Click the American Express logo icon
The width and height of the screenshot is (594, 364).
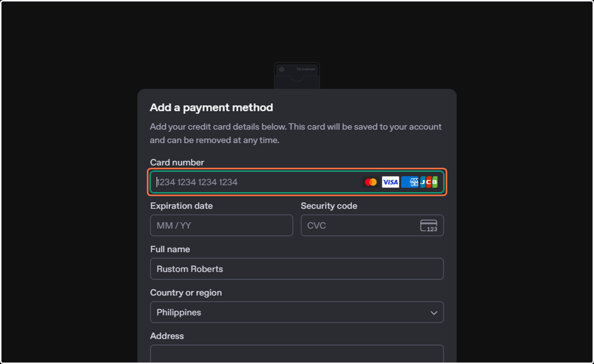tap(410, 182)
